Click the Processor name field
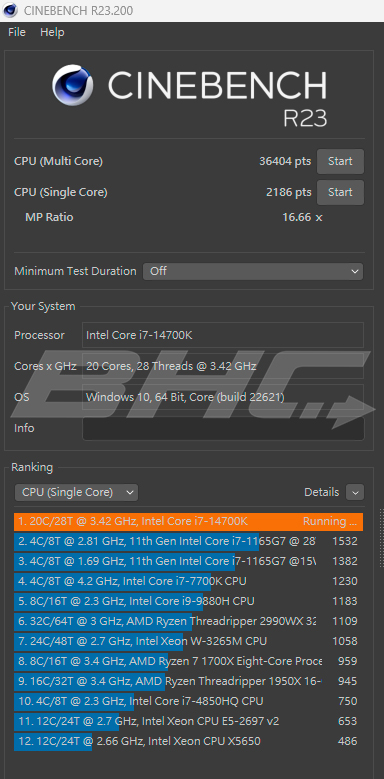 pos(223,335)
